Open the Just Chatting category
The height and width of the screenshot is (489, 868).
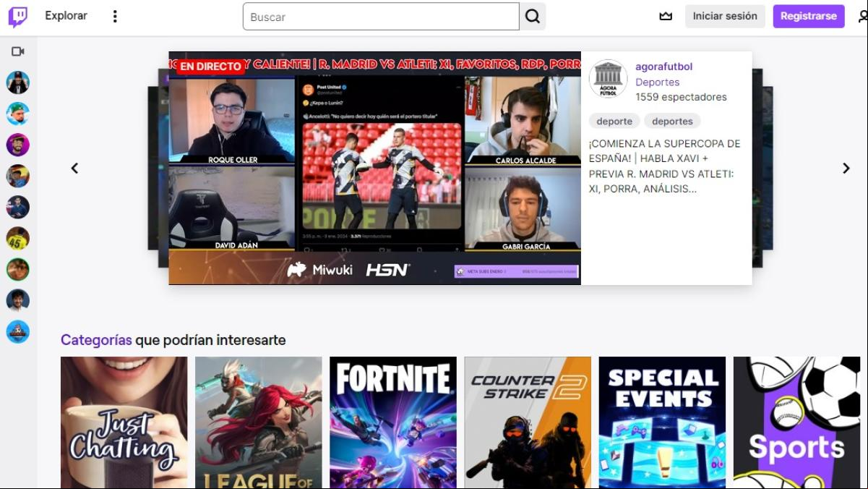click(124, 422)
